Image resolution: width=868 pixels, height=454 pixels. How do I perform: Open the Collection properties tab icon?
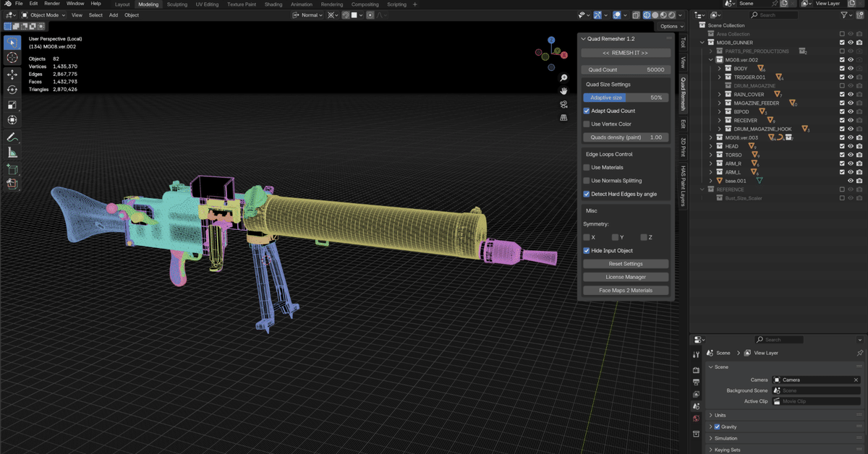point(696,434)
